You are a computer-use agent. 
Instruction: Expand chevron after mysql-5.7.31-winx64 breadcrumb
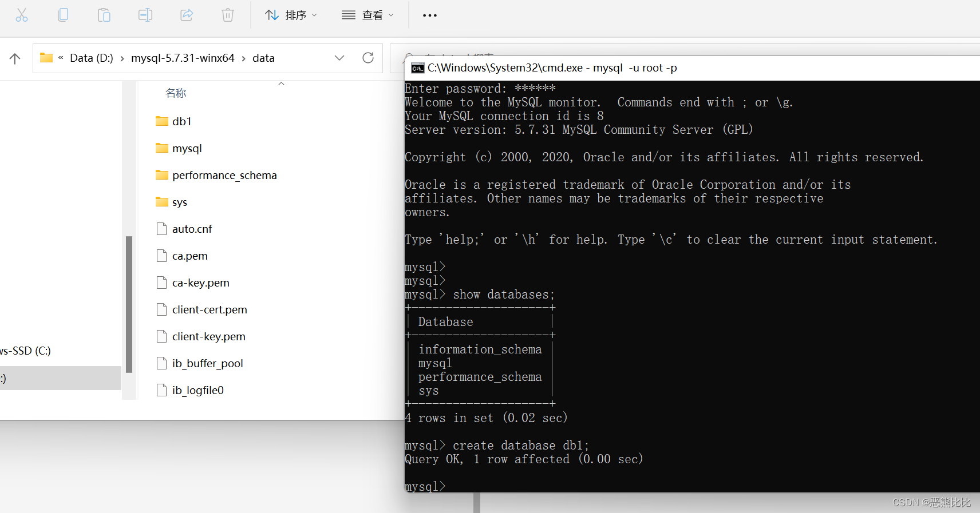pyautogui.click(x=243, y=58)
